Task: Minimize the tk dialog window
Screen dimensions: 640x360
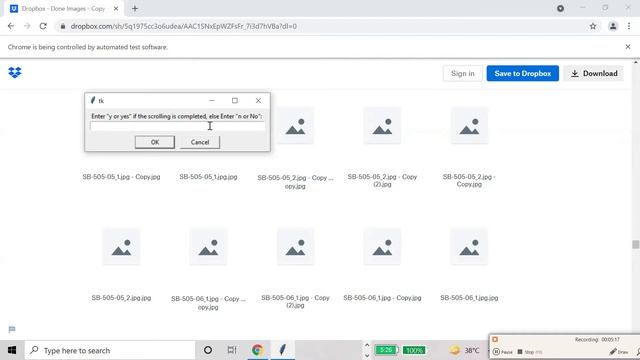Action: click(211, 100)
